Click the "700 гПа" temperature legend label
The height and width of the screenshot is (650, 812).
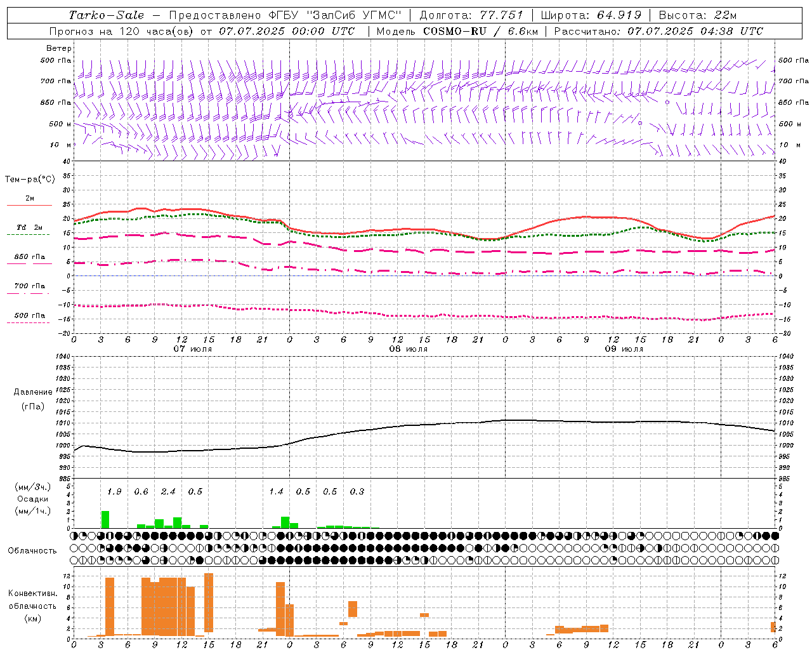pos(30,286)
